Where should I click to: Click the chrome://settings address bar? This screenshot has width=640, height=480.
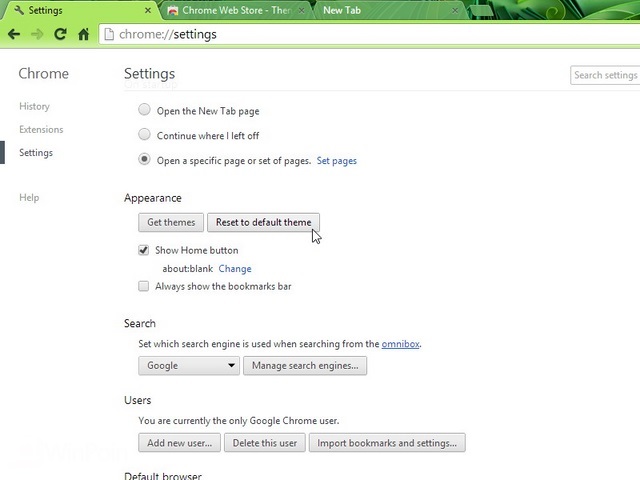pos(369,34)
